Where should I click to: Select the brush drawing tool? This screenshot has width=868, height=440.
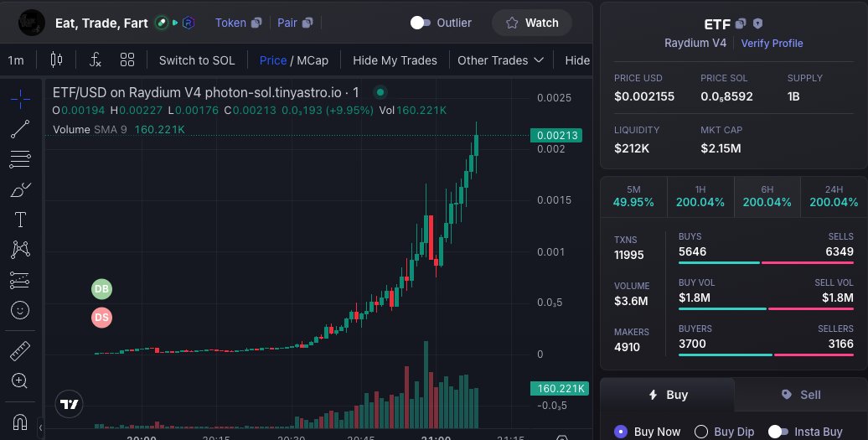20,190
